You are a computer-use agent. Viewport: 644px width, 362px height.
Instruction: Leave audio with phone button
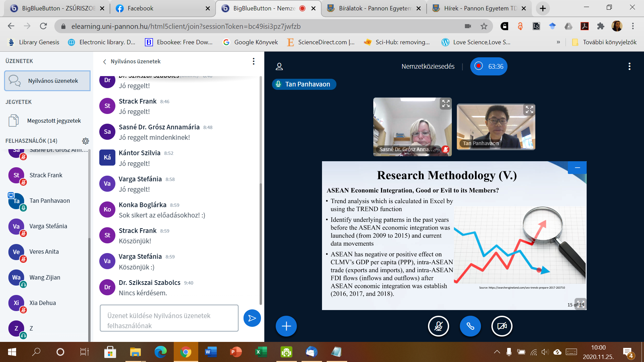[x=470, y=326]
